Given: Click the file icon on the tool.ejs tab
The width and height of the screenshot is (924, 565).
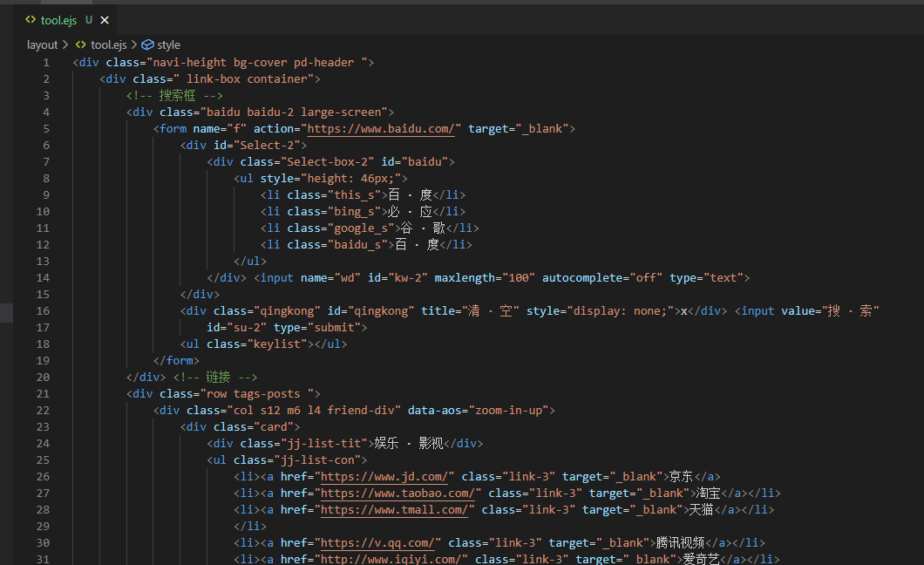Looking at the screenshot, I should click(31, 20).
